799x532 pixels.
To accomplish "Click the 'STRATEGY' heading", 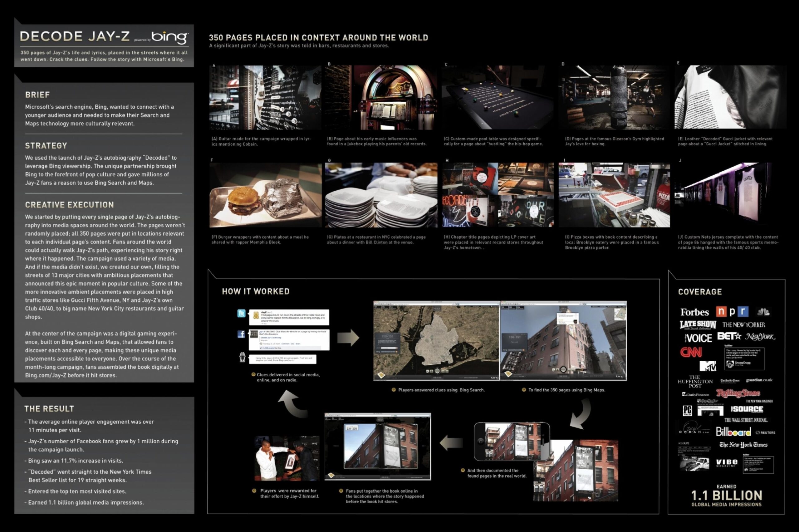I will (x=46, y=145).
